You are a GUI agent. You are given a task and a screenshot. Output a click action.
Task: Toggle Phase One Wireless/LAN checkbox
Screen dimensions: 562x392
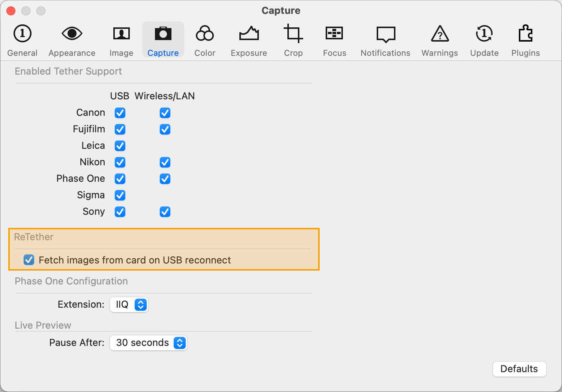(165, 179)
